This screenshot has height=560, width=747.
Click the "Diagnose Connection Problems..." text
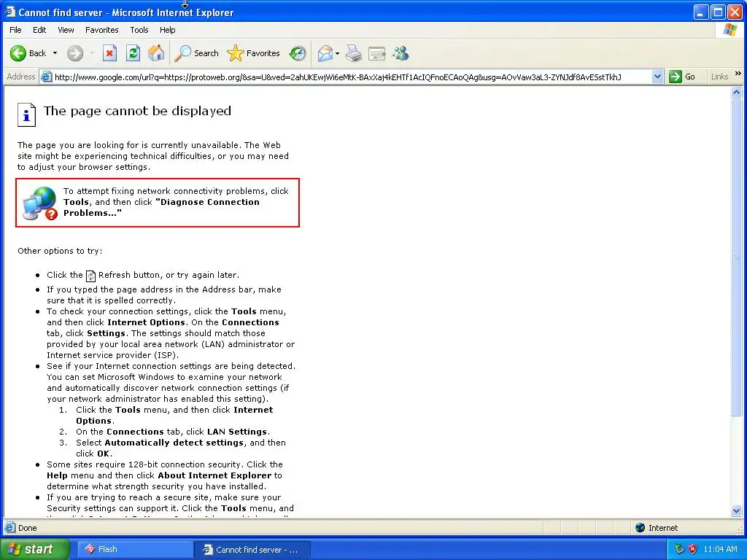(x=161, y=208)
